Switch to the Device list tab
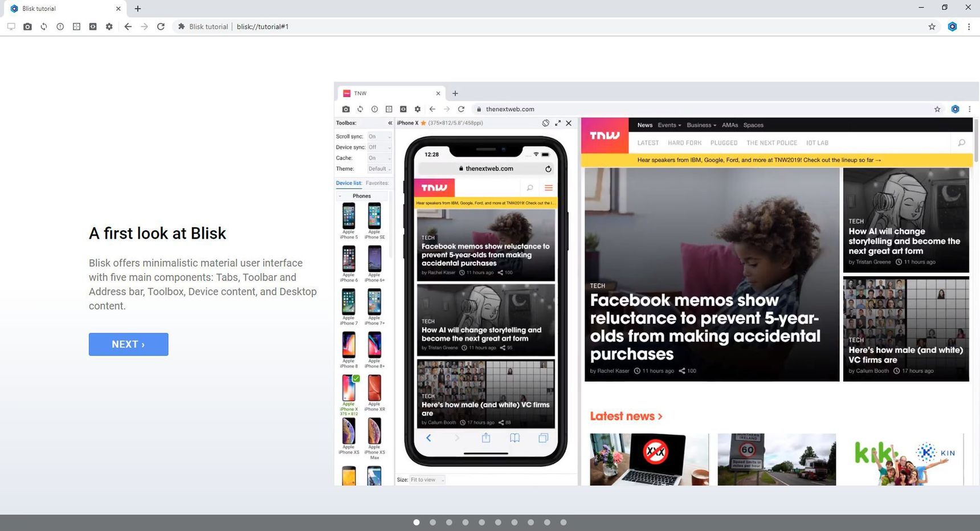Image resolution: width=980 pixels, height=531 pixels. 349,183
